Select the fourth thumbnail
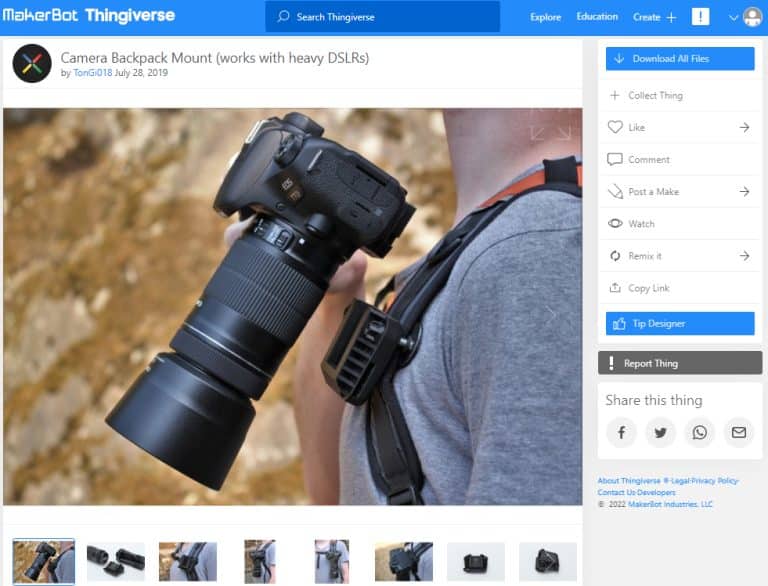 point(260,562)
